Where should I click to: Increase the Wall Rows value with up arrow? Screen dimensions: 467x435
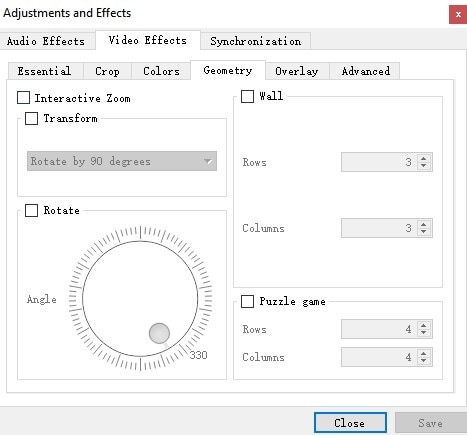423,159
